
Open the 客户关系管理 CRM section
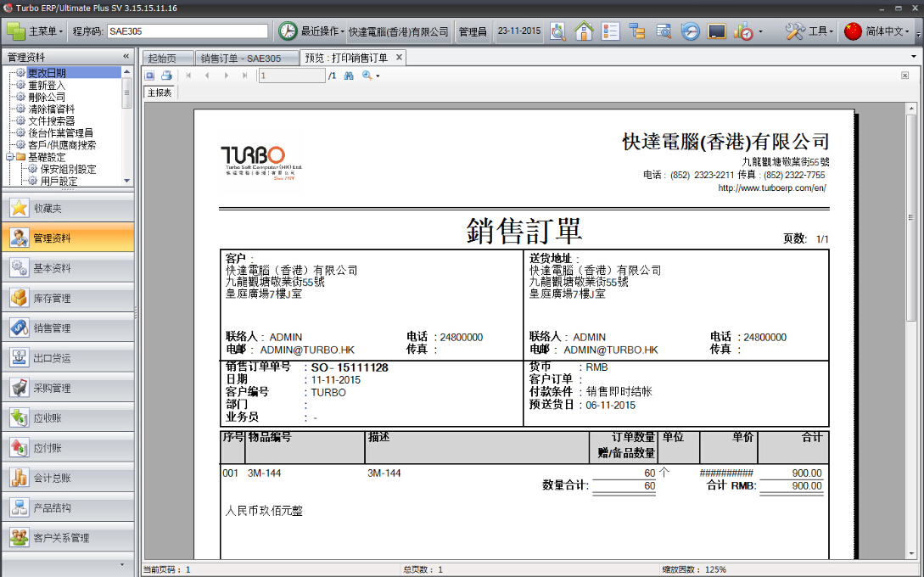(x=68, y=537)
